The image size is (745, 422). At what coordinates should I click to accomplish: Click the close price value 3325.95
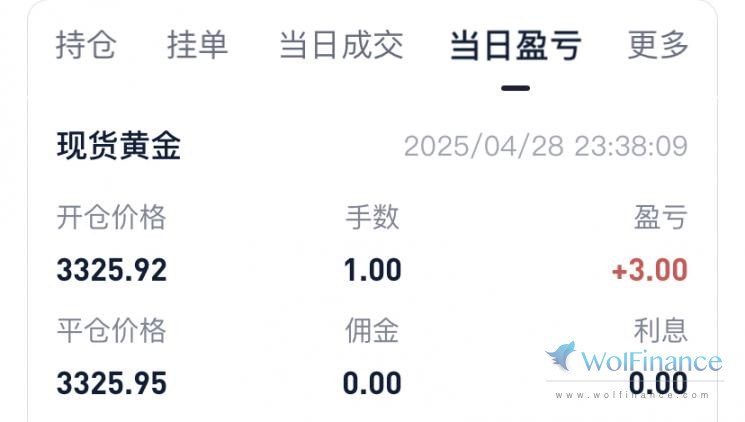tap(112, 383)
